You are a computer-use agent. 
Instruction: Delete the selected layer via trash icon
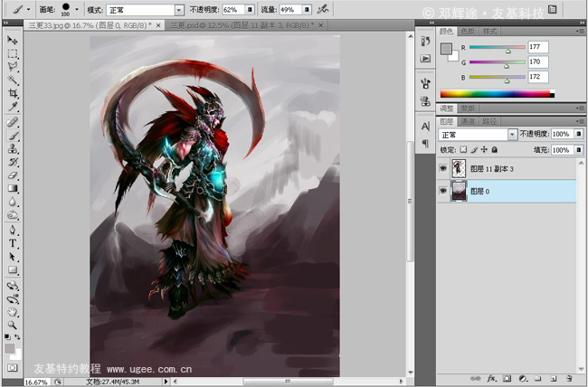point(569,378)
